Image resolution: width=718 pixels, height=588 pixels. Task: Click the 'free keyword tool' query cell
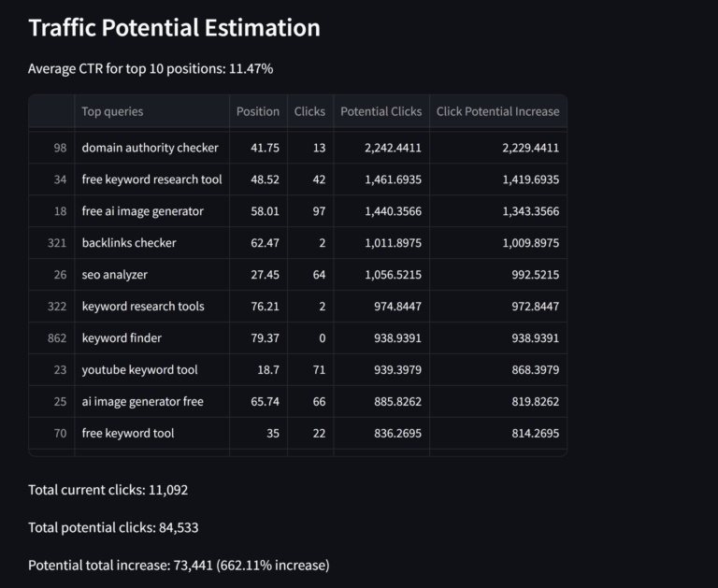coord(127,434)
